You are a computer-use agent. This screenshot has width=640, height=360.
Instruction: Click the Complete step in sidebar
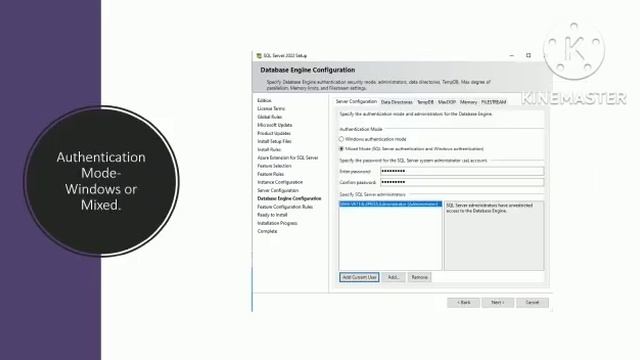(x=267, y=231)
